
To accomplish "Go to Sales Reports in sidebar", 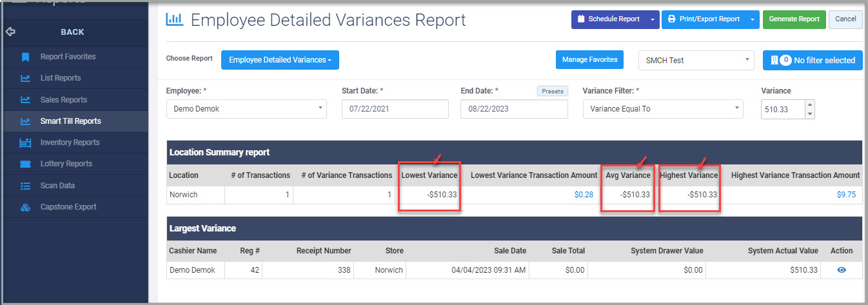I will coord(63,100).
